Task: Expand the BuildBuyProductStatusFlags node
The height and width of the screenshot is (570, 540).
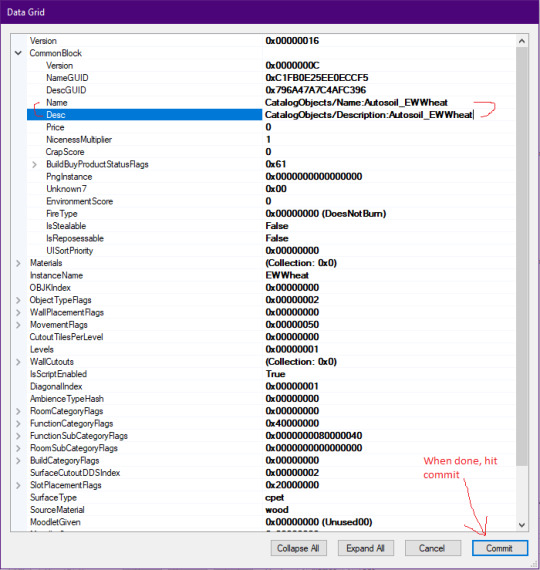Action: coord(35,165)
